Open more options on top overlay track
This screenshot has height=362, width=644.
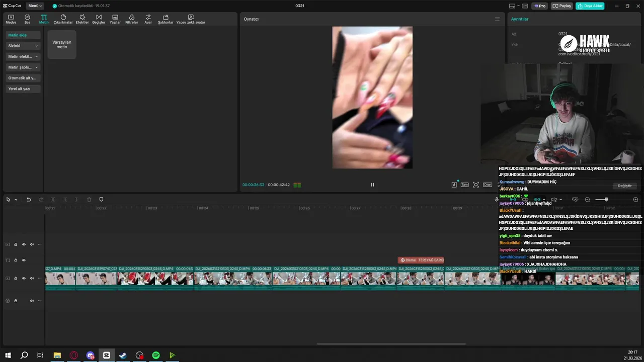pyautogui.click(x=40, y=244)
